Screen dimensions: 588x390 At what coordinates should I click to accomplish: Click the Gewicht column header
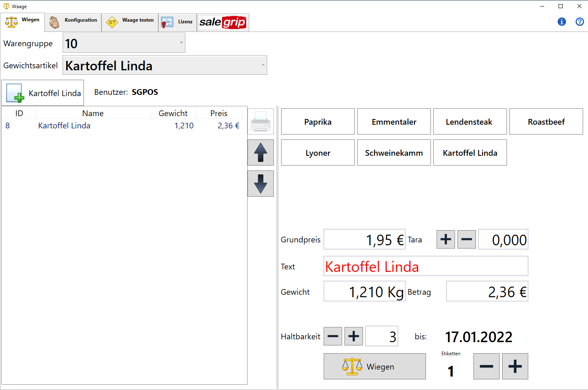(x=173, y=113)
